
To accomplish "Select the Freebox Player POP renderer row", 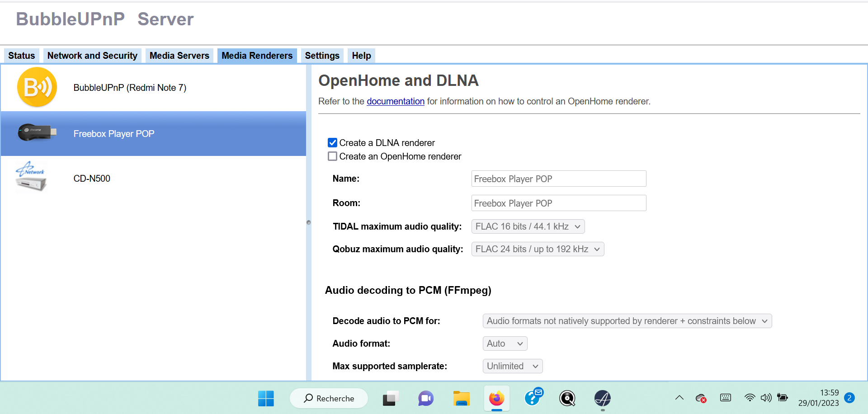I will point(153,134).
